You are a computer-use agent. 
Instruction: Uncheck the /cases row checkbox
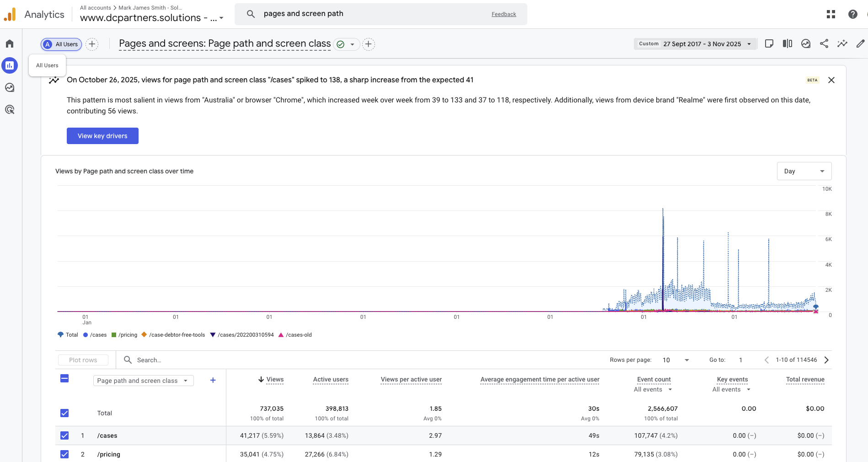click(64, 435)
